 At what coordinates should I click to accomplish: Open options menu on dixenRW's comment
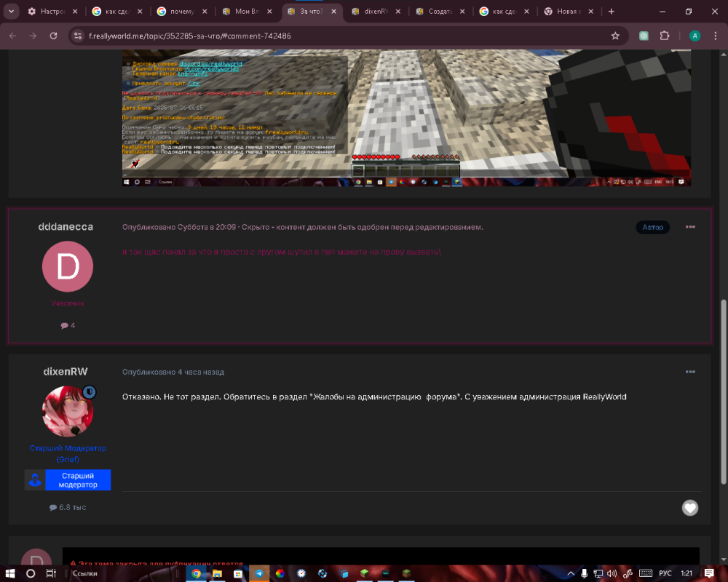pos(690,372)
